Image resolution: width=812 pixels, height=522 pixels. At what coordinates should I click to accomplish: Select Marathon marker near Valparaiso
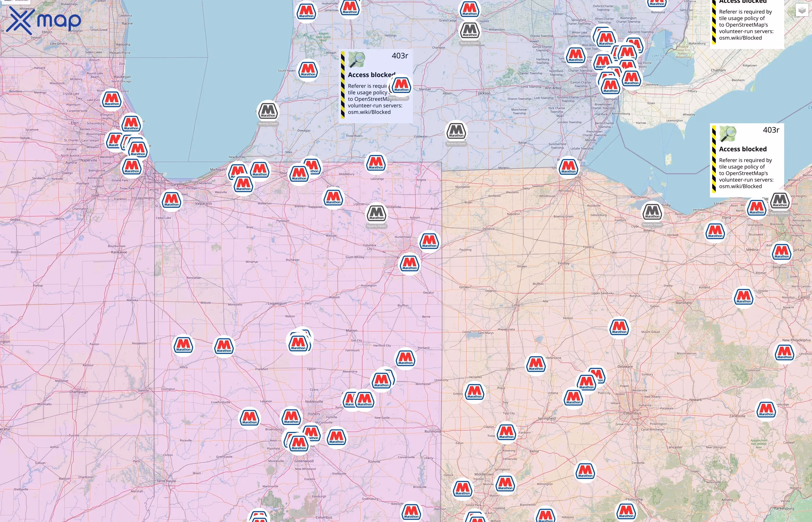tap(171, 201)
